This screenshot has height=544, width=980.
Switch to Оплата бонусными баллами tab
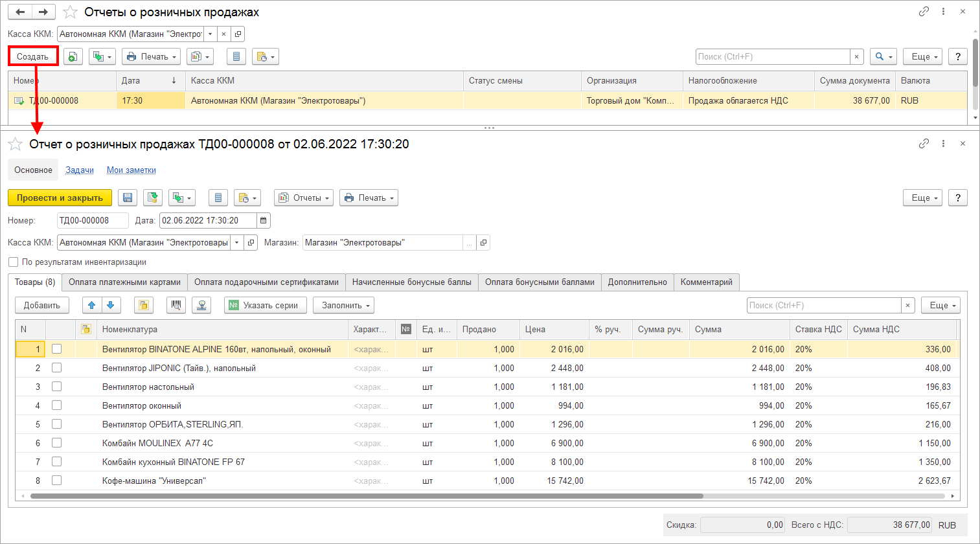[540, 282]
